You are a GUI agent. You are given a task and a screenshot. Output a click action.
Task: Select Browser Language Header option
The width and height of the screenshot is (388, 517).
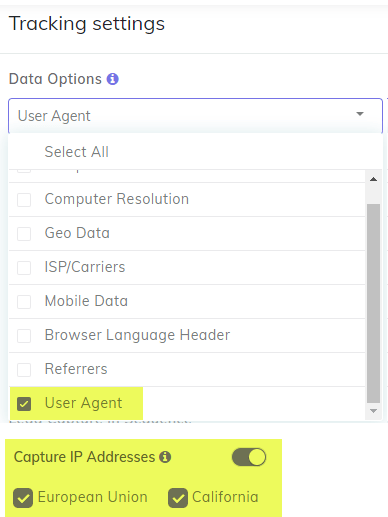(x=187, y=335)
